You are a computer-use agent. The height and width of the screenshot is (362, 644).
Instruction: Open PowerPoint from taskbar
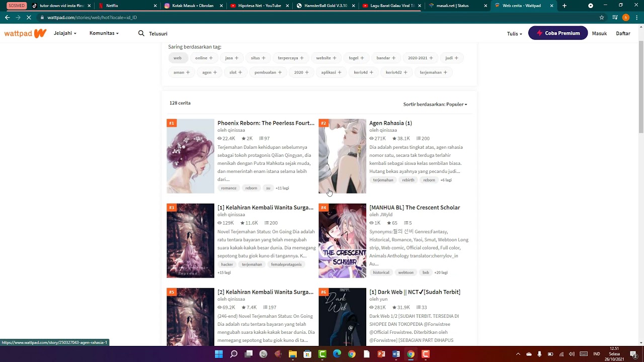tap(381, 354)
